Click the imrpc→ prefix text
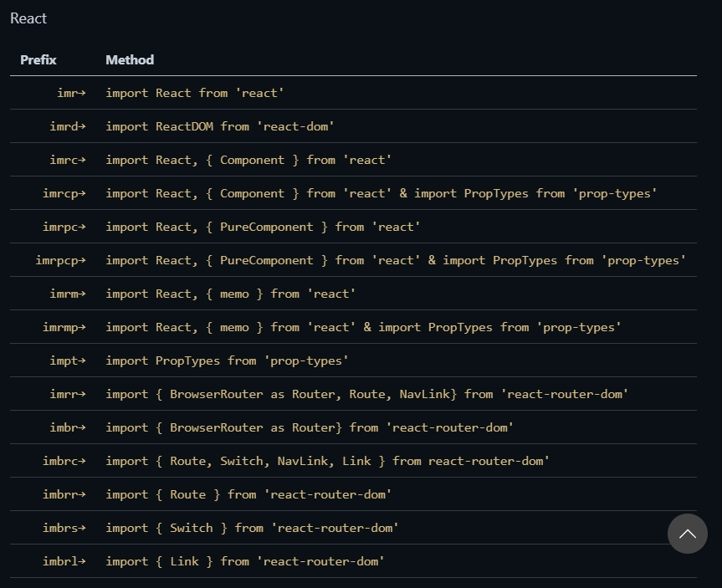Image resolution: width=722 pixels, height=588 pixels. [x=64, y=227]
